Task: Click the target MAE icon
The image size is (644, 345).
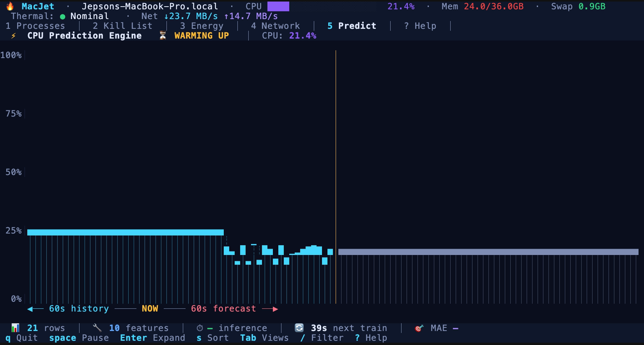Action: [419, 328]
